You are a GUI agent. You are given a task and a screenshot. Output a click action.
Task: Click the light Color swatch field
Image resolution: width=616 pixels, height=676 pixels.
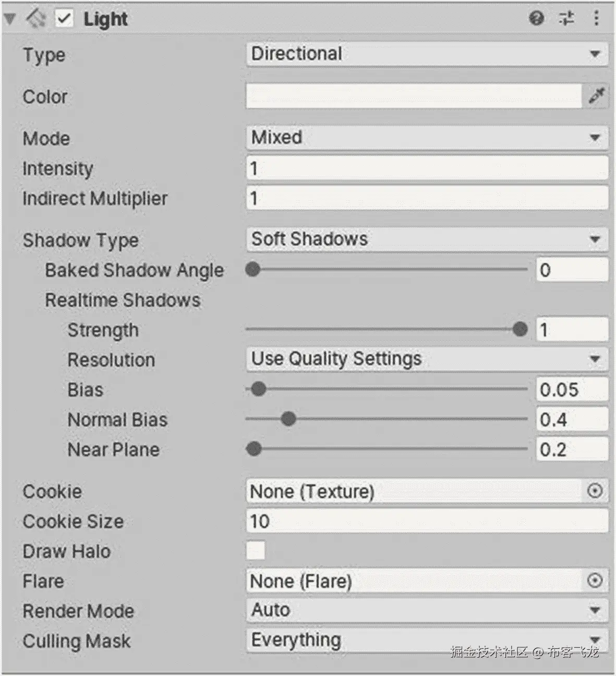[x=414, y=96]
